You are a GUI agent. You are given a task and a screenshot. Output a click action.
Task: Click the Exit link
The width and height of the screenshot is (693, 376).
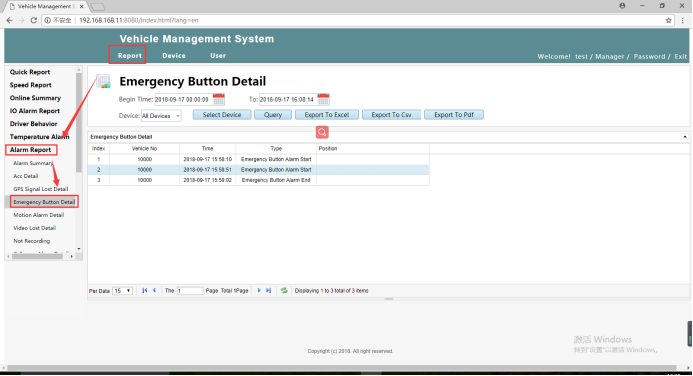[x=681, y=57]
